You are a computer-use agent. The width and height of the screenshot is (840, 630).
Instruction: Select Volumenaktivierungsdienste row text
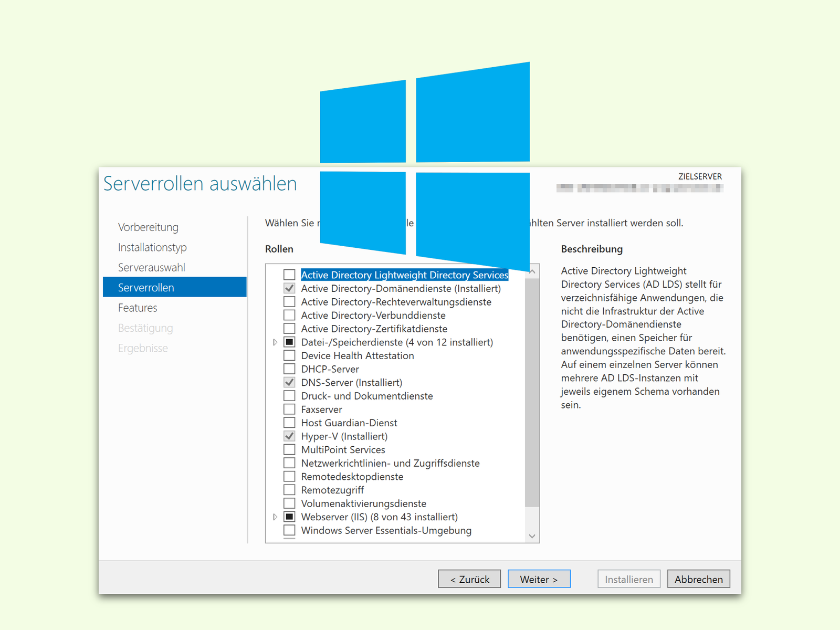click(364, 503)
